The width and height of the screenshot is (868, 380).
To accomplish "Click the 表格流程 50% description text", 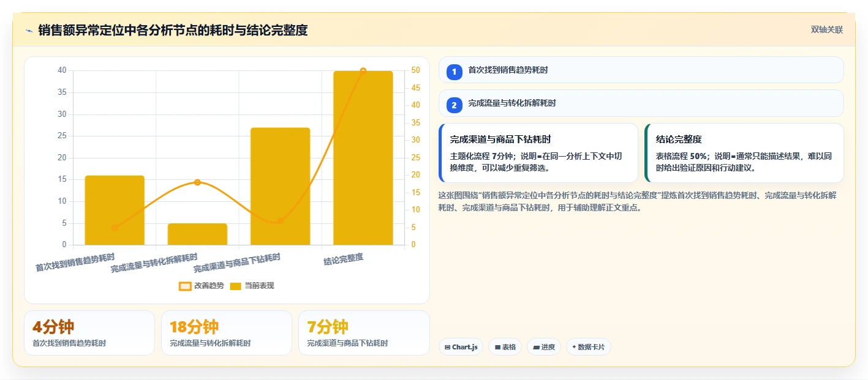I will coord(744,162).
